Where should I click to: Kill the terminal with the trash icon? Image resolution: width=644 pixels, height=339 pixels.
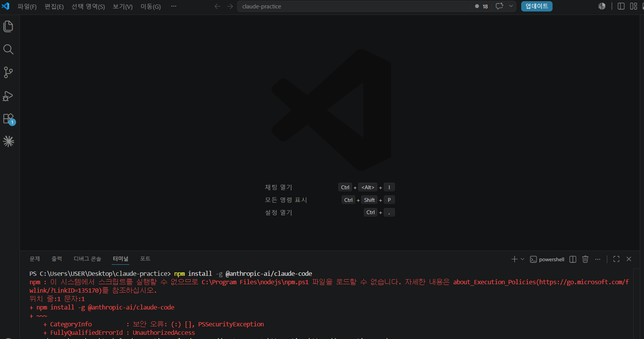(585, 259)
